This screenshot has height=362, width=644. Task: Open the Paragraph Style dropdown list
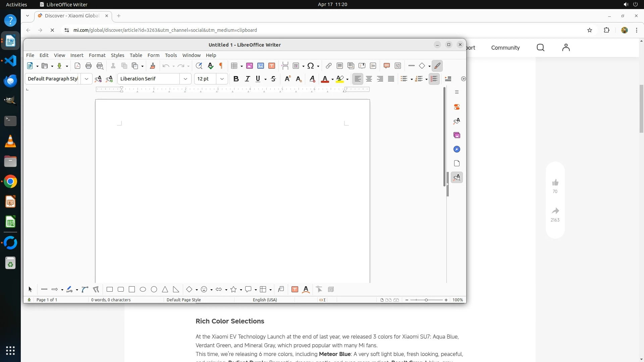click(87, 79)
